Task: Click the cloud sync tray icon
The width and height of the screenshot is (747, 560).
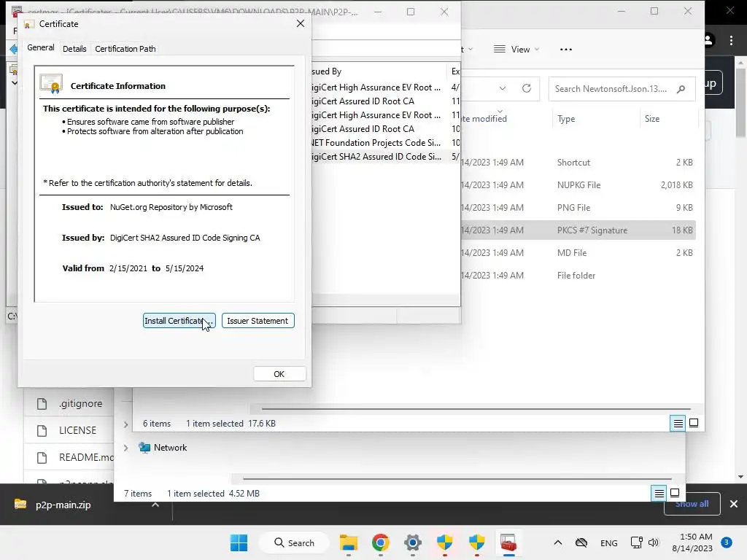Action: pyautogui.click(x=581, y=542)
